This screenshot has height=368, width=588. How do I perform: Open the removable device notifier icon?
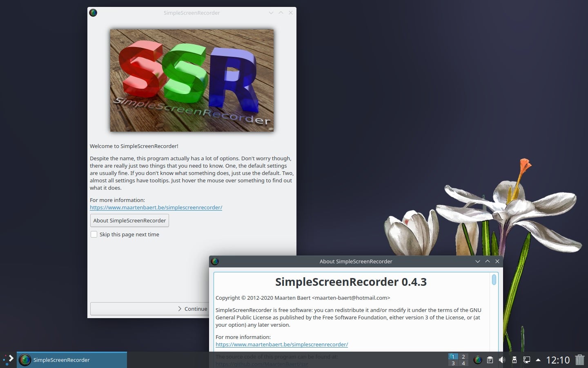[x=514, y=360]
